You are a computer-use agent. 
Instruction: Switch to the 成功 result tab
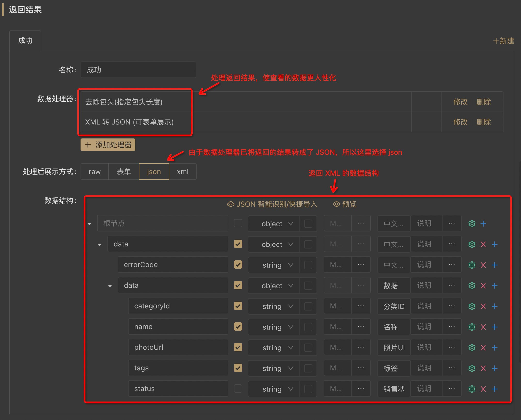25,41
